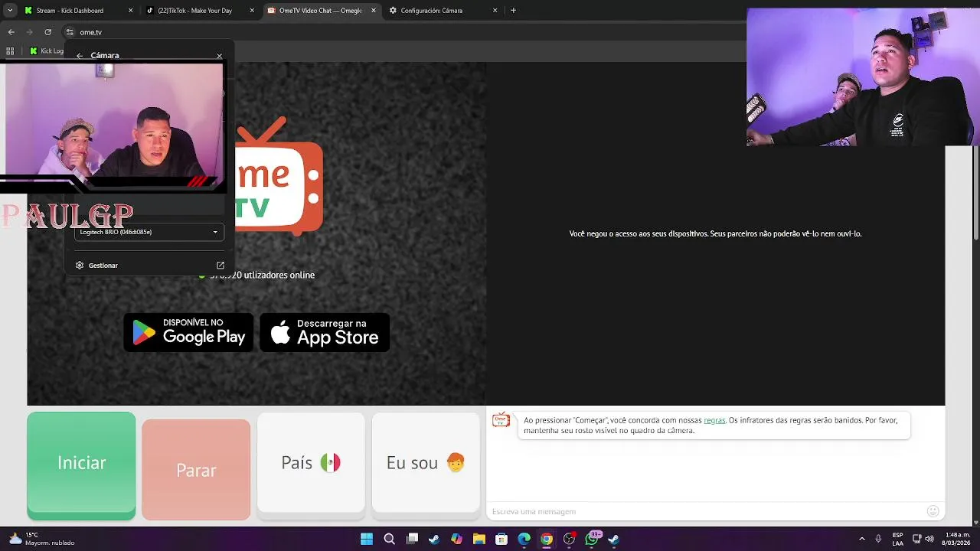Open the regras link in chat notice

click(x=714, y=420)
